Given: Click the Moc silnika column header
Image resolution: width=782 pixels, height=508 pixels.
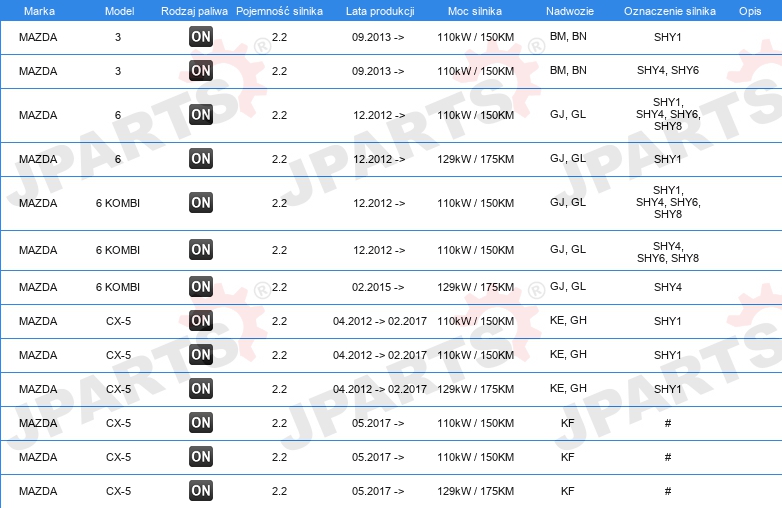Looking at the screenshot, I should [x=475, y=11].
